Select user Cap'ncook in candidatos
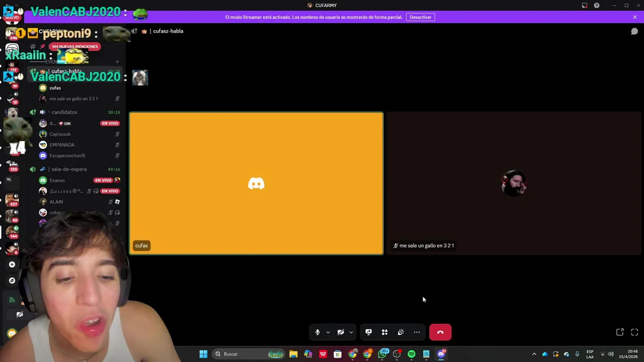The width and height of the screenshot is (644, 362). click(x=60, y=134)
